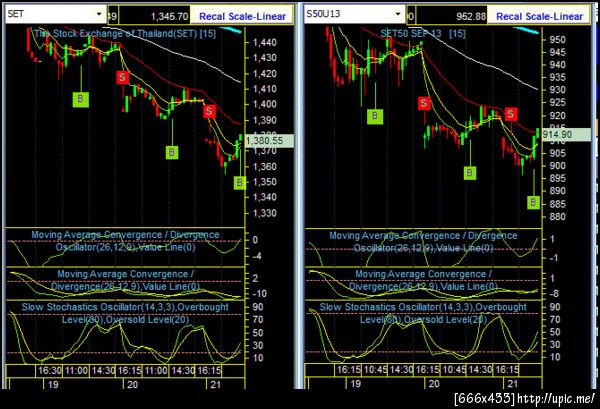
Task: Click Recal Scale-Linear in the S50U13 chart
Action: (x=540, y=16)
